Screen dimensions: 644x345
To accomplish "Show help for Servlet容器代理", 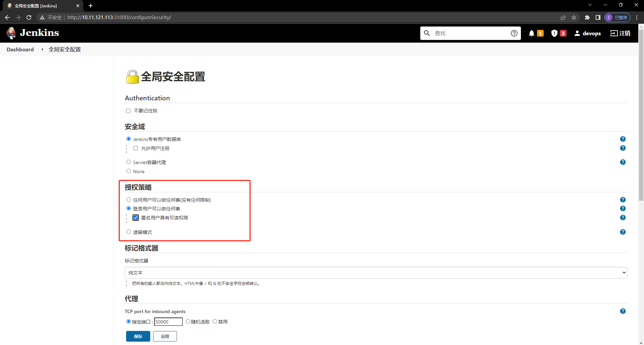I will (623, 162).
